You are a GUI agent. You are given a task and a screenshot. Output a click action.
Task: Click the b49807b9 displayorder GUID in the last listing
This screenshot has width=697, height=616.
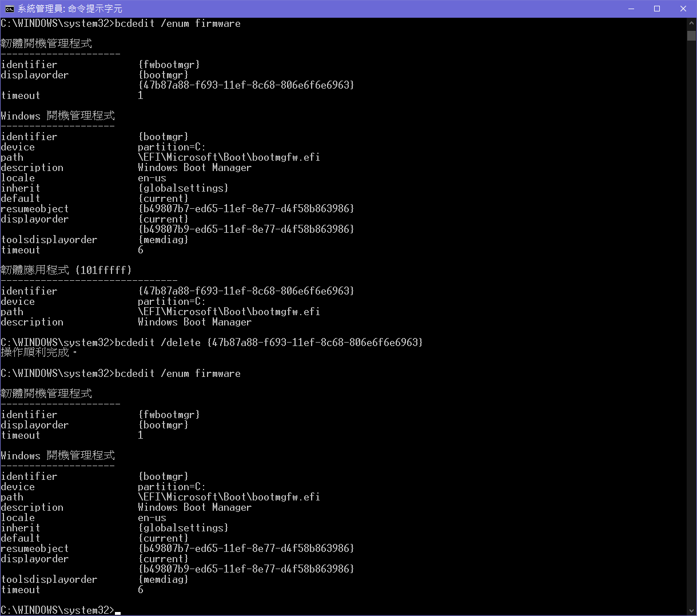click(246, 569)
